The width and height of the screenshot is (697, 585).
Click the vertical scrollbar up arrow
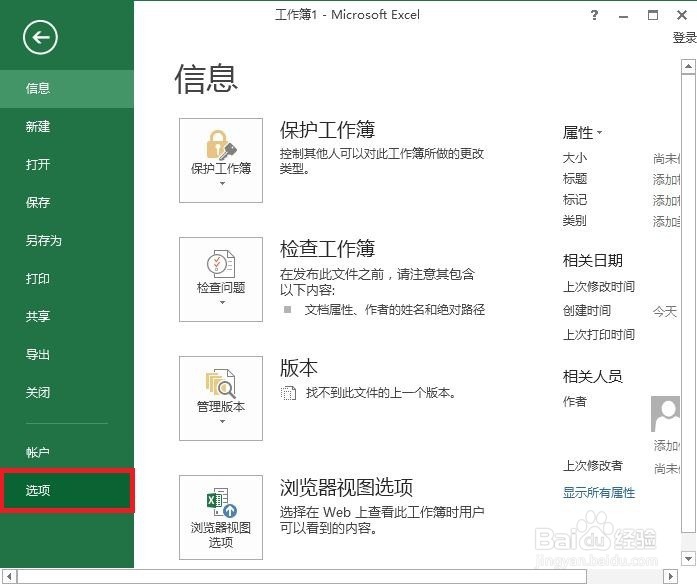pos(688,67)
